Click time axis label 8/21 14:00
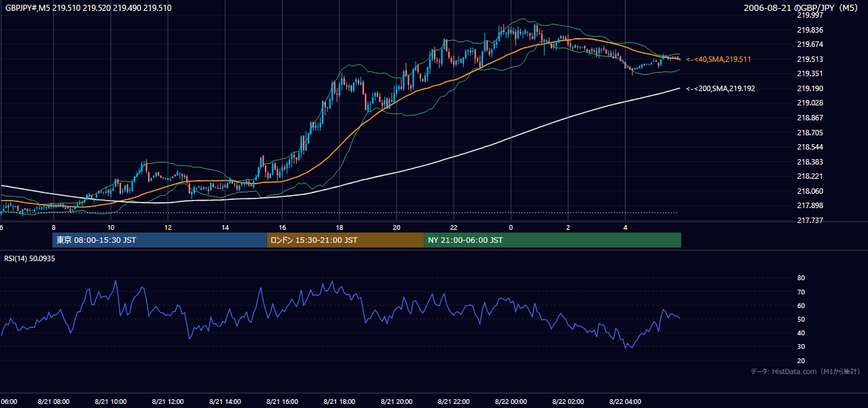This screenshot has height=408, width=868. click(x=225, y=402)
